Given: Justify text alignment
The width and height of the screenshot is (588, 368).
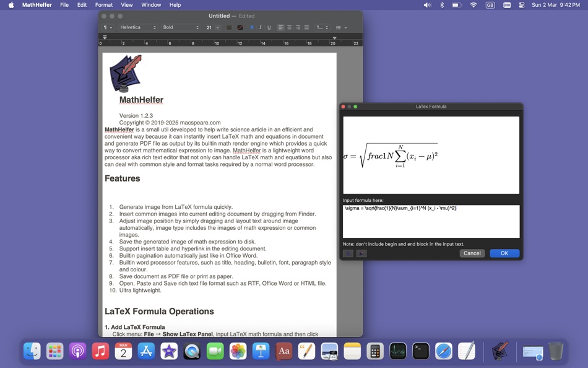Looking at the screenshot, I should coord(306,27).
